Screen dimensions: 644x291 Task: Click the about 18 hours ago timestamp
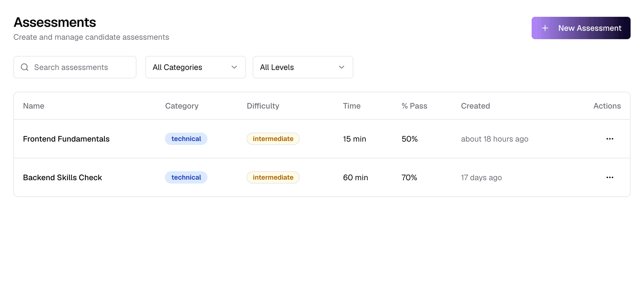[494, 139]
